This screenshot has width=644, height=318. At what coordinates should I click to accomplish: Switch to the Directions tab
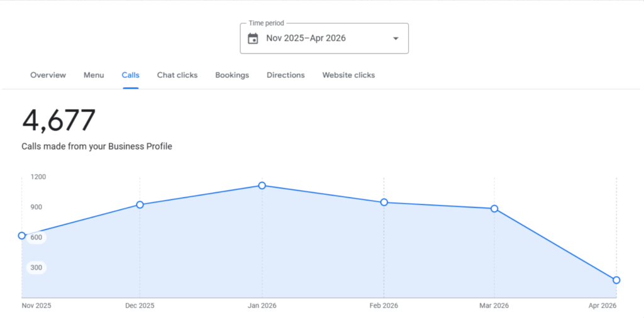click(x=286, y=75)
